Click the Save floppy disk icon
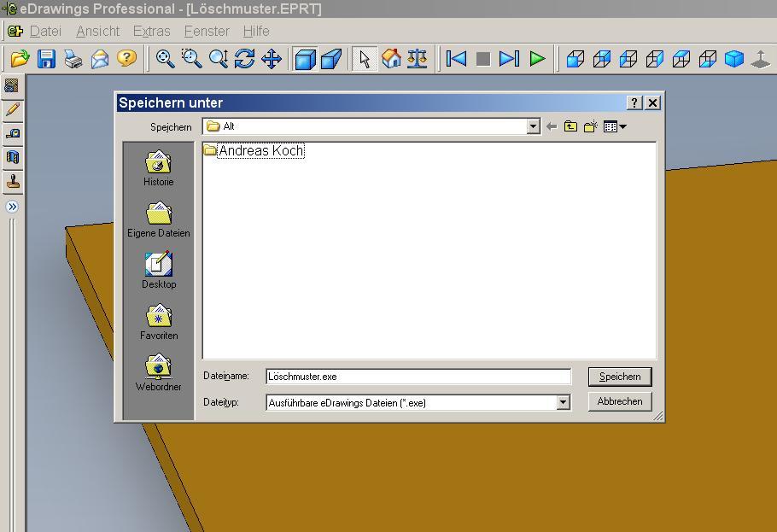This screenshot has height=532, width=777. coord(47,59)
